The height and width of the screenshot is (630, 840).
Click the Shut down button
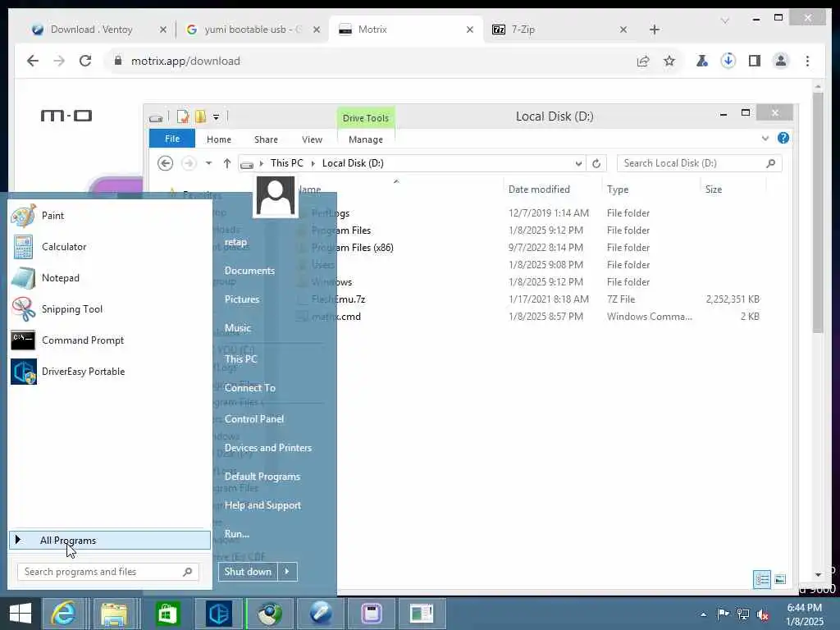[x=248, y=572]
